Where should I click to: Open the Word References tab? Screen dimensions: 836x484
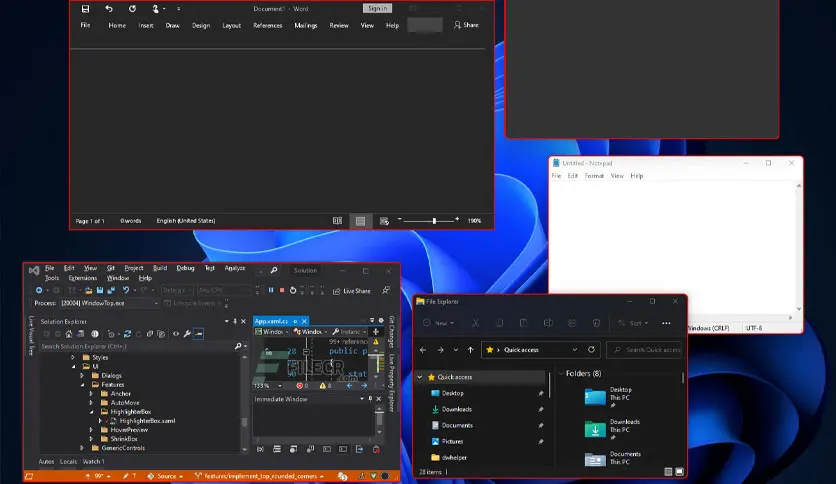pos(268,25)
